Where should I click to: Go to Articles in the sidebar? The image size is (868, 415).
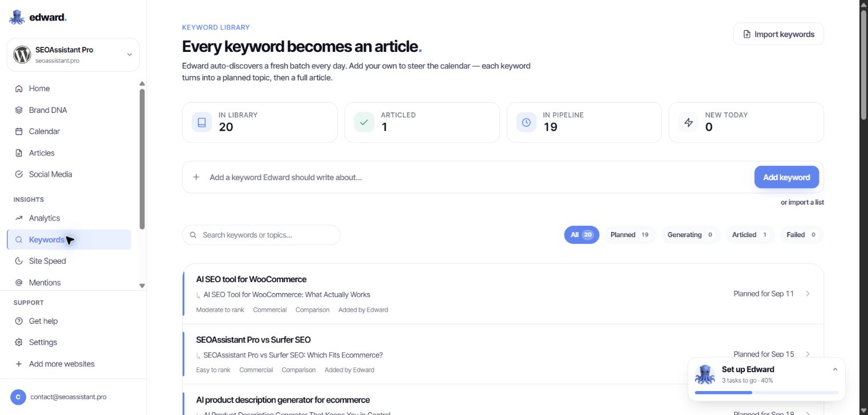pyautogui.click(x=69, y=153)
